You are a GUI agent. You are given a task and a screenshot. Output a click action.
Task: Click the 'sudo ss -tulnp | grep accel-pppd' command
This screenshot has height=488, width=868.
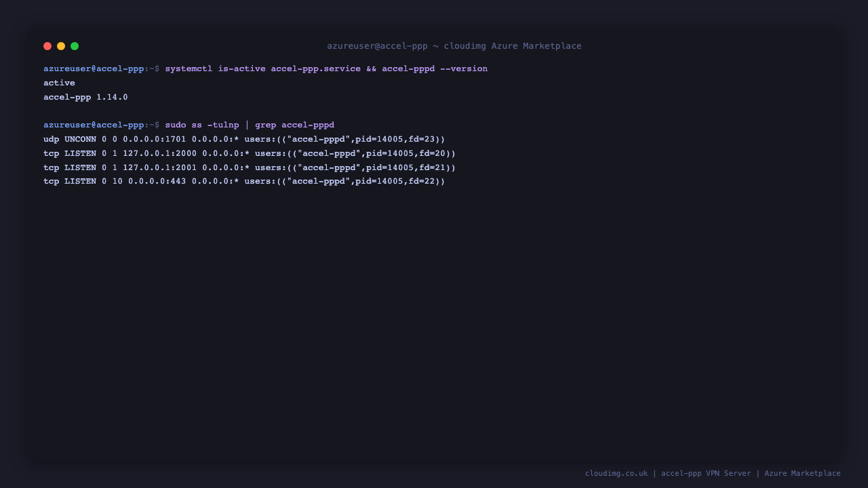pyautogui.click(x=250, y=125)
